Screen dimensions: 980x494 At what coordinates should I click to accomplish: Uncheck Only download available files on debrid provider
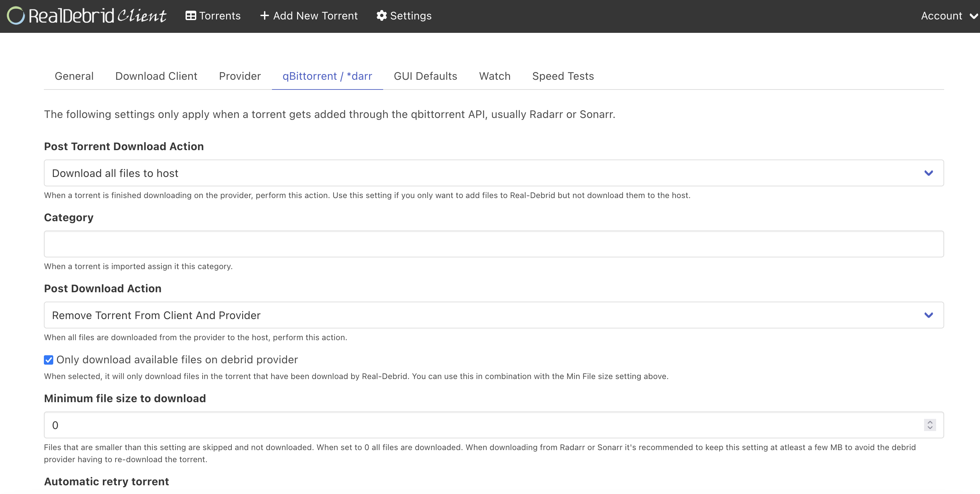(48, 360)
